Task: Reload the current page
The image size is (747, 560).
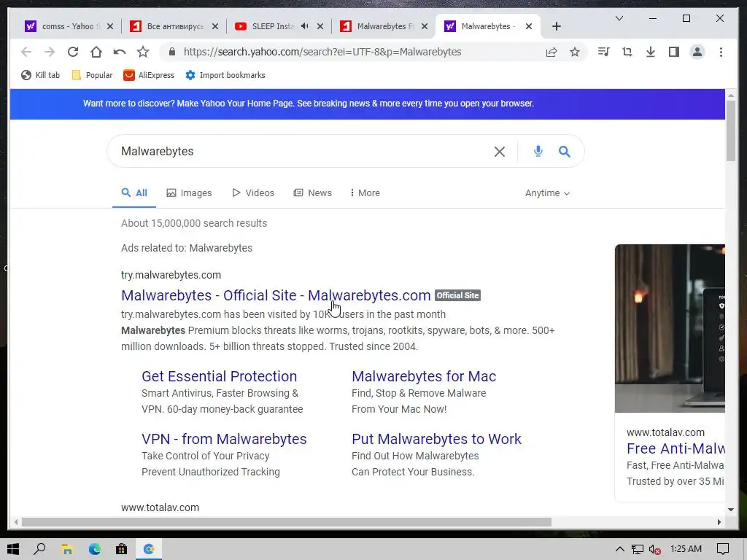Action: 72,52
